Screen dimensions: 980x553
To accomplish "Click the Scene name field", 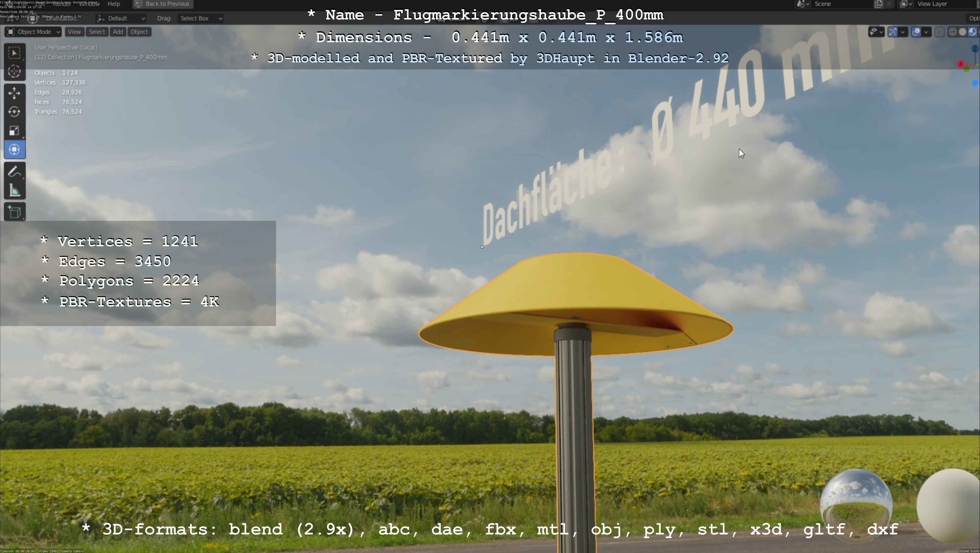I will 842,4.
